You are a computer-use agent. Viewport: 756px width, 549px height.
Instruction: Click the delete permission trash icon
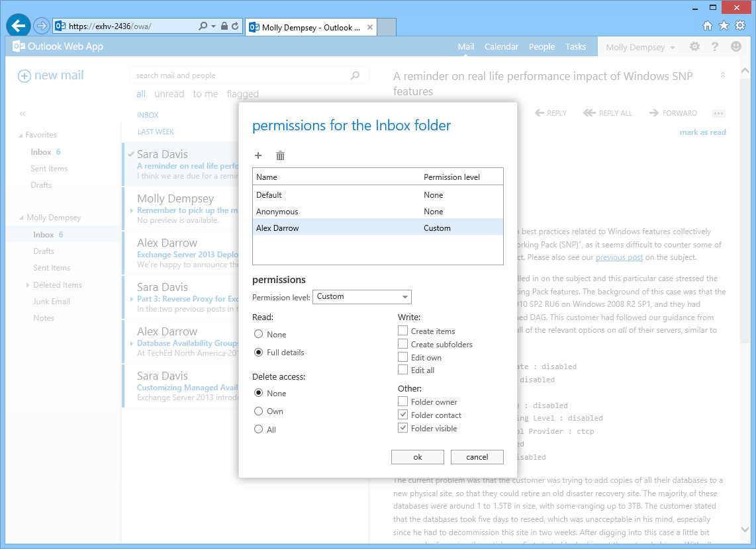pos(280,155)
